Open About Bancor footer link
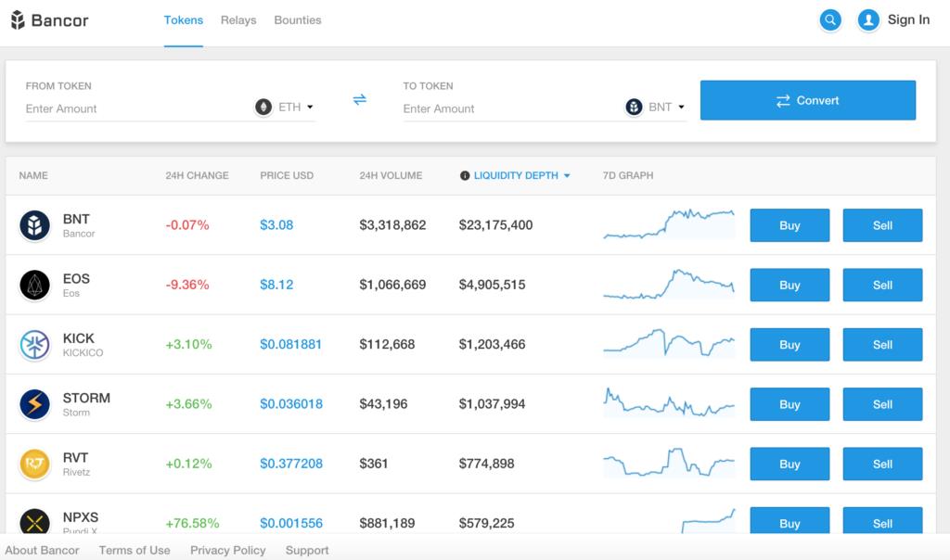Screen dimensions: 950x560 coord(42,551)
